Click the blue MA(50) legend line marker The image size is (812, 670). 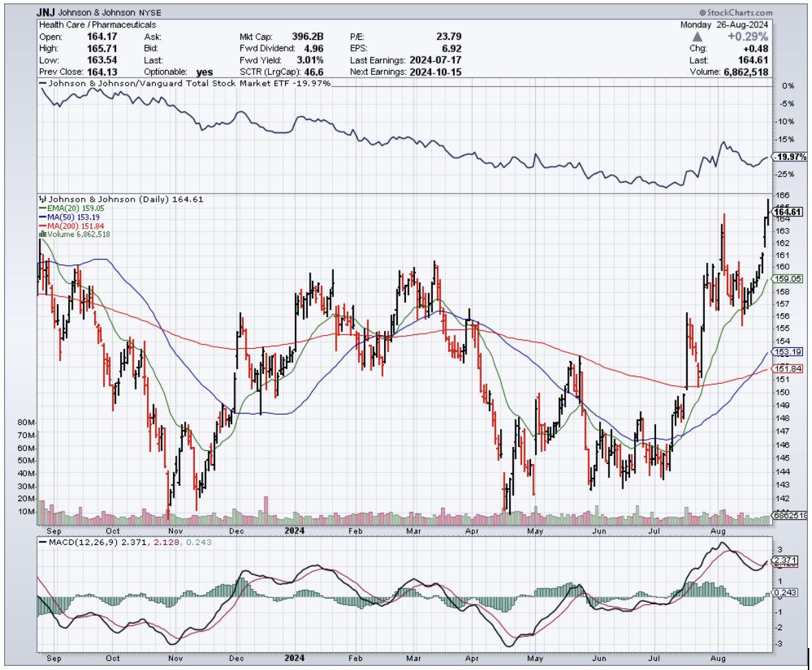tap(43, 216)
